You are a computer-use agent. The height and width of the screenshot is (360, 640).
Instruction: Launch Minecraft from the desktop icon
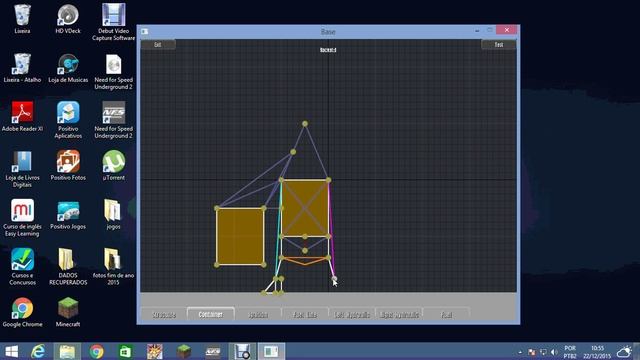point(68,312)
